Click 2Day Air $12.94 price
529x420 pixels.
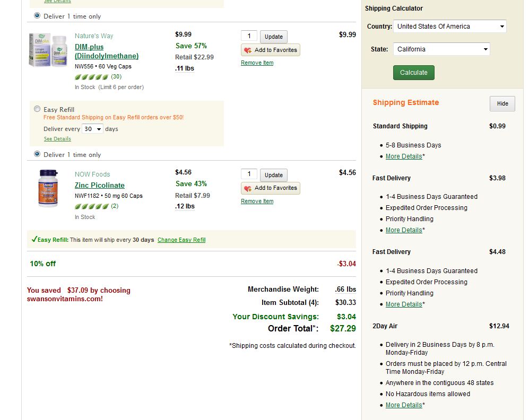[x=499, y=326]
